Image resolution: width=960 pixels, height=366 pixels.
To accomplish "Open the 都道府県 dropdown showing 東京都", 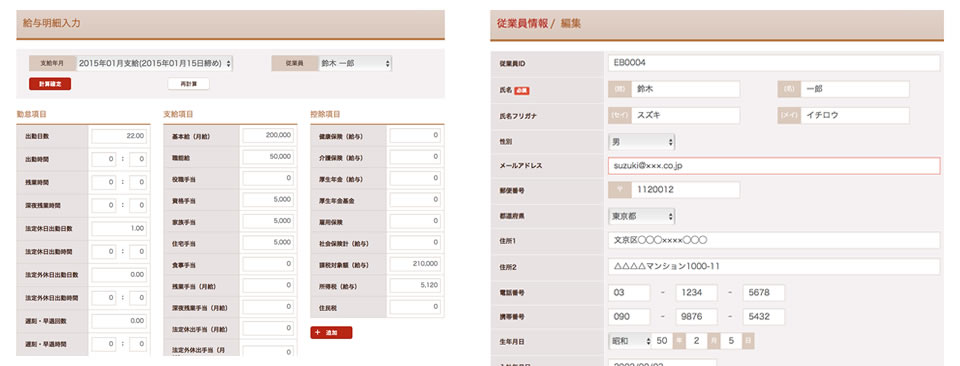I will [642, 216].
